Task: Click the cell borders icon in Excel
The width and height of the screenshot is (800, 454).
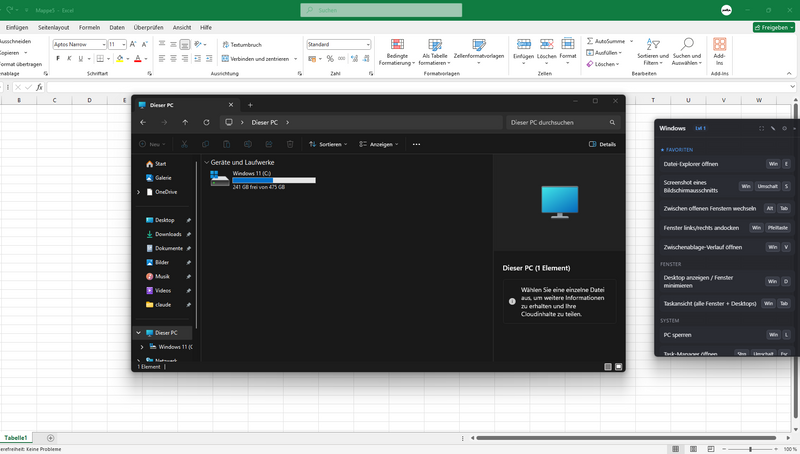Action: coord(101,59)
